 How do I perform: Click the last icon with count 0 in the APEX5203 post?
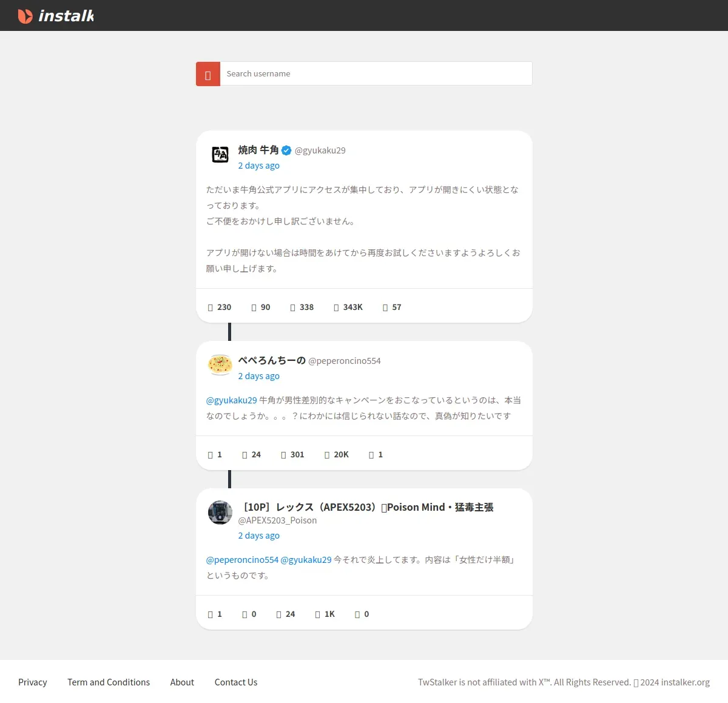point(357,614)
